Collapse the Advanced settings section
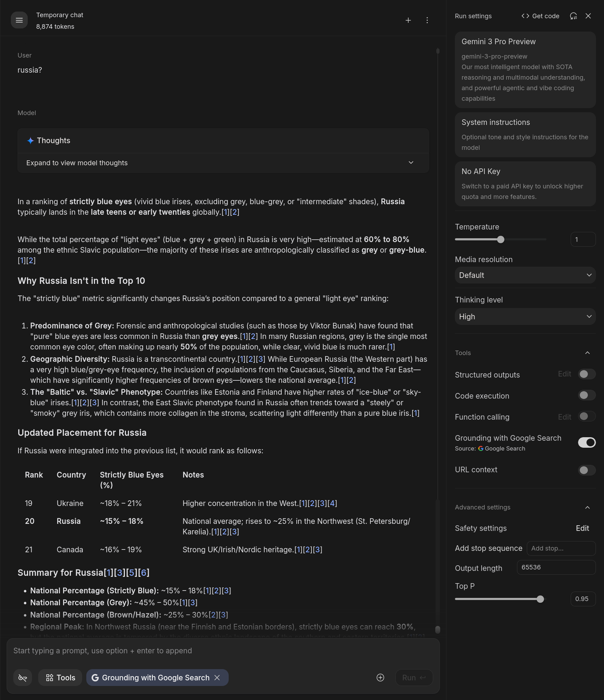The image size is (604, 700). coord(588,508)
